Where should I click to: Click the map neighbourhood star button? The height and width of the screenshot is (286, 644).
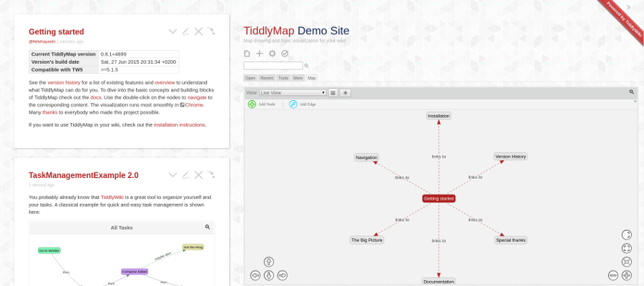pos(346,93)
